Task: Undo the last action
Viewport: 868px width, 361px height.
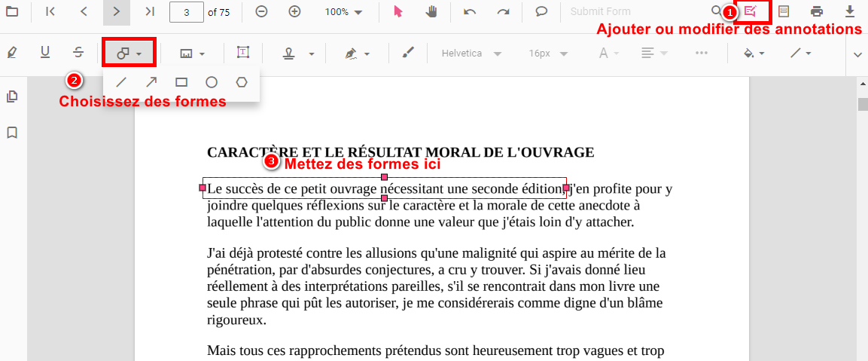Action: pos(470,12)
